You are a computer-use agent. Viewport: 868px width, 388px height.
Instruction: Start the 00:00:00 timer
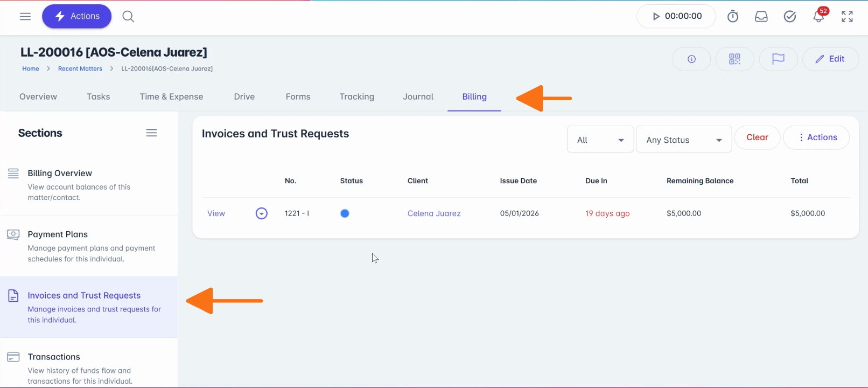[x=676, y=16]
